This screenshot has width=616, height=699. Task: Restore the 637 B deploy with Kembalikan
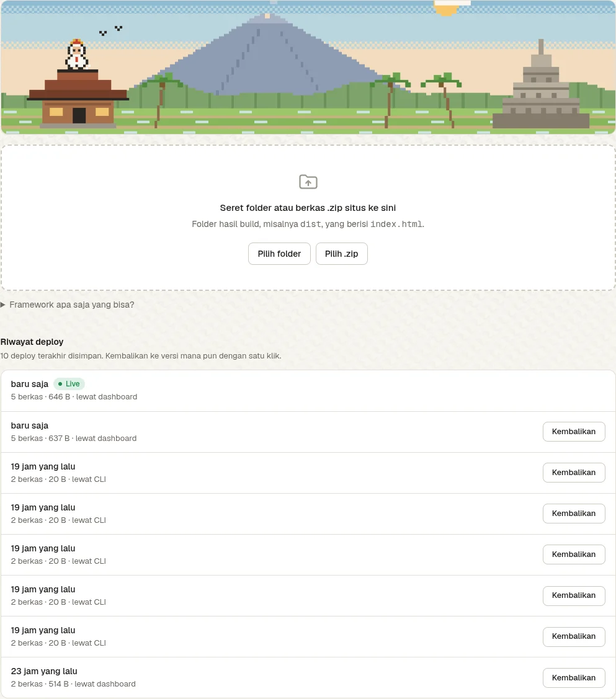pyautogui.click(x=574, y=432)
